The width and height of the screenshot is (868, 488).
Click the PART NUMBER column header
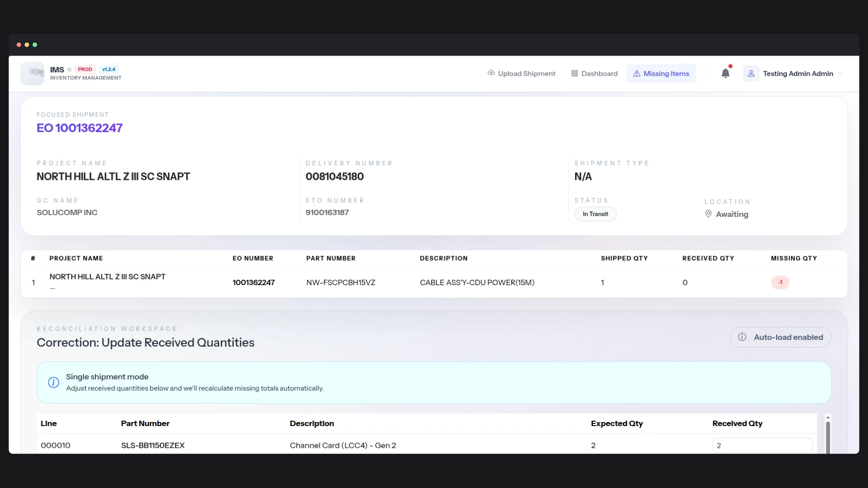point(330,258)
